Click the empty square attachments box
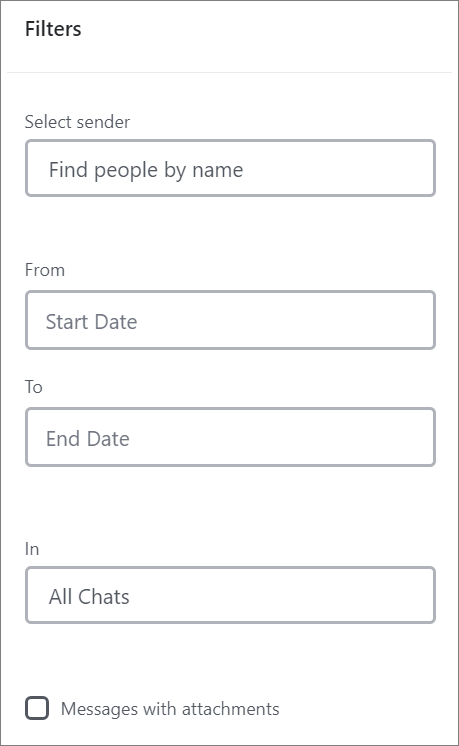This screenshot has width=459, height=746. 37,708
